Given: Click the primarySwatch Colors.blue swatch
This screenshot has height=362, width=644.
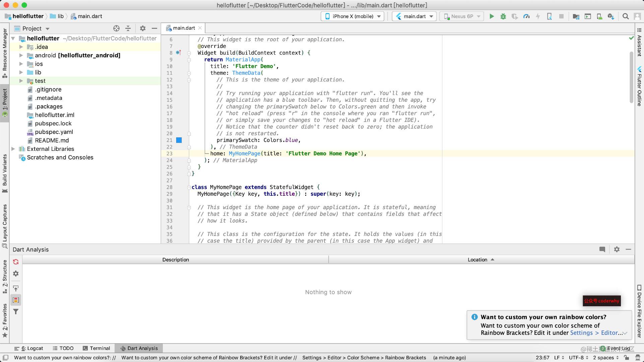Looking at the screenshot, I should point(180,140).
